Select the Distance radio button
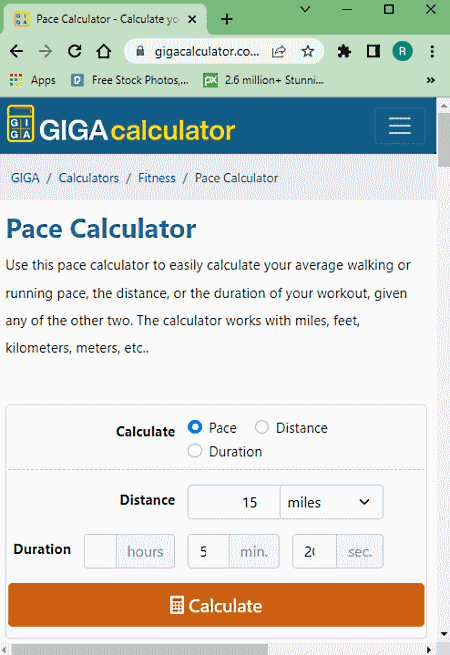450x655 pixels. [262, 427]
